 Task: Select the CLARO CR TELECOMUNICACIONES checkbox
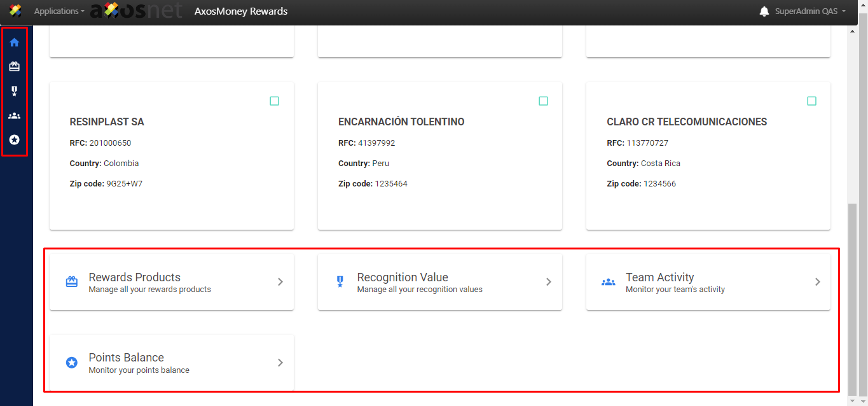(x=811, y=101)
